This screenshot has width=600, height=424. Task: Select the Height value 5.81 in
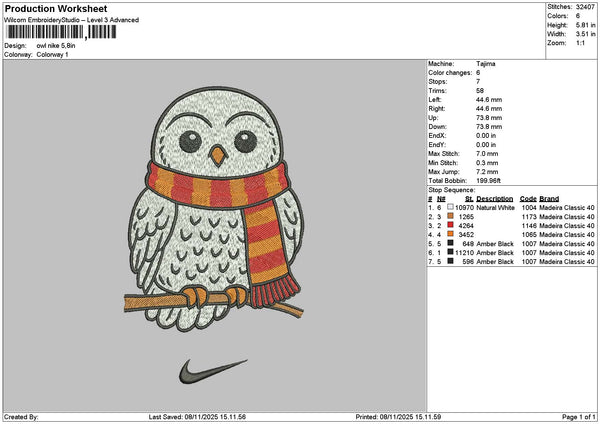(586, 25)
